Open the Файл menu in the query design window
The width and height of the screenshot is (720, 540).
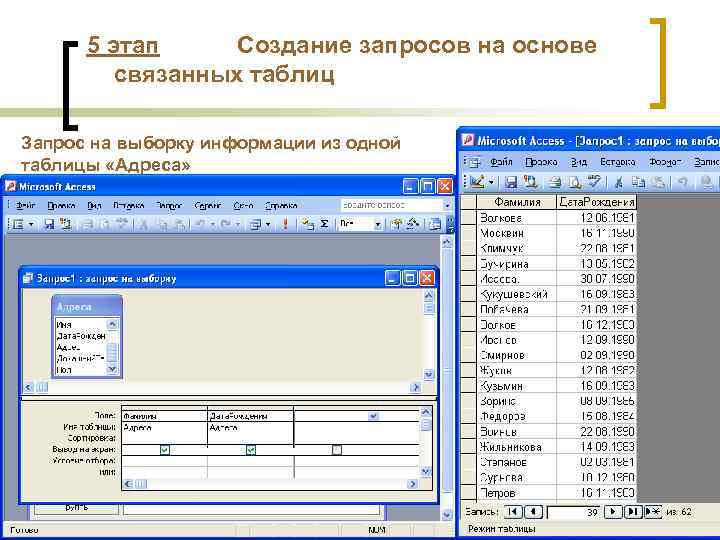25,205
